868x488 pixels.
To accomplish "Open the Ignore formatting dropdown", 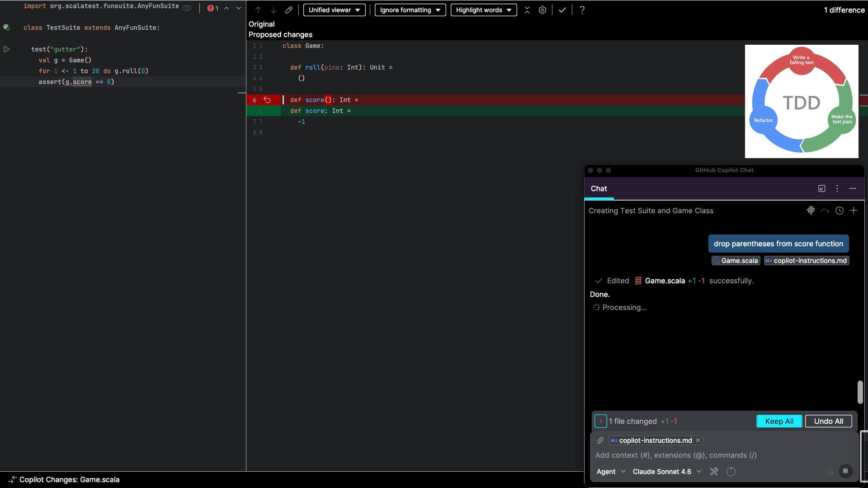I will pos(410,10).
